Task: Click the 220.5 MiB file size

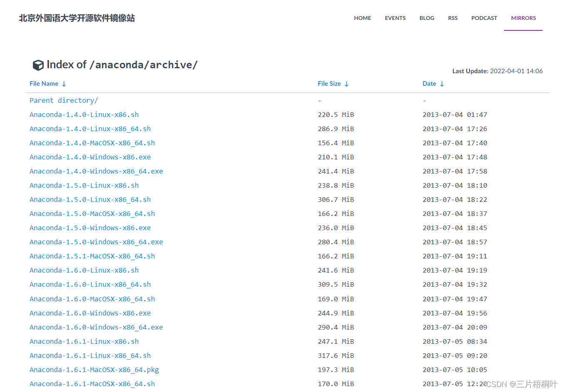Action: point(336,114)
